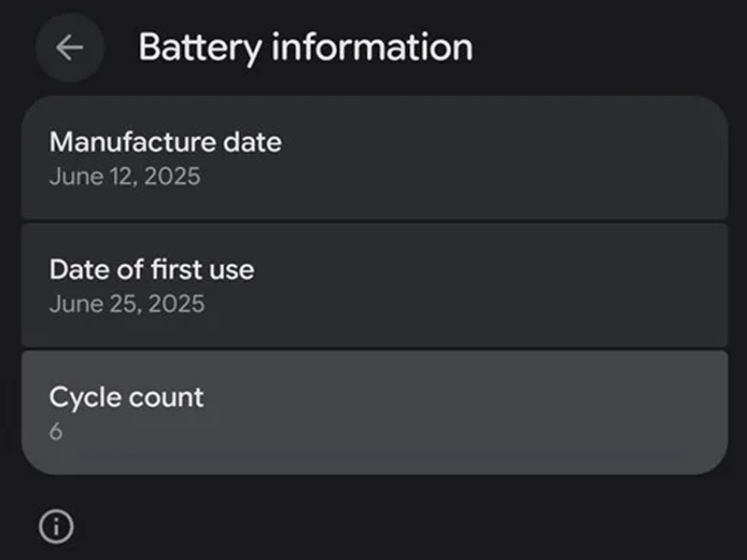Click the June 12, 2025 date value
This screenshot has height=560, width=747.
pyautogui.click(x=124, y=176)
